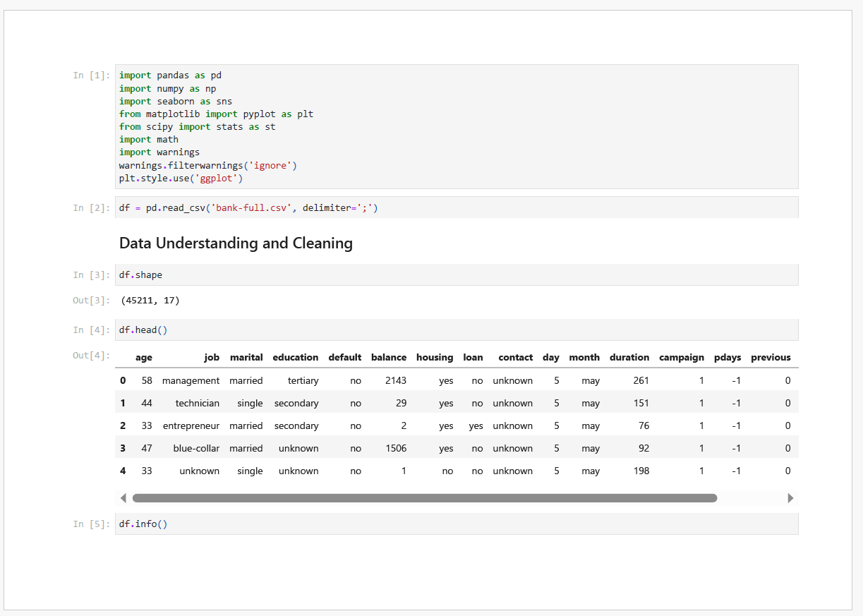Click the 'previous' column header
Viewport: 863px width, 616px height.
click(771, 358)
